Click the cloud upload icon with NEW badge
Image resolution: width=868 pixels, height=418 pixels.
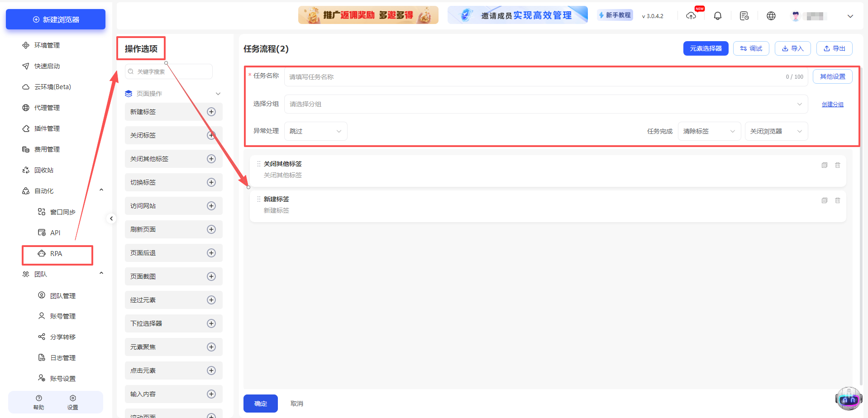tap(691, 15)
